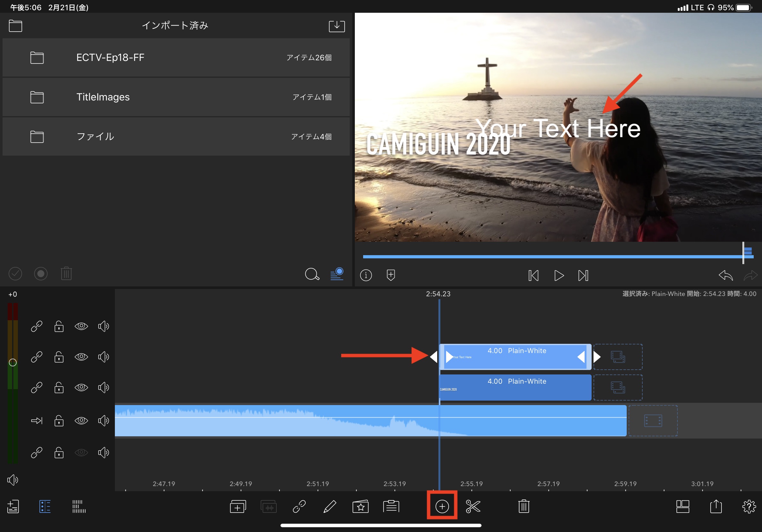Click the preview scrubber progress bar
762x532 pixels.
pos(551,256)
